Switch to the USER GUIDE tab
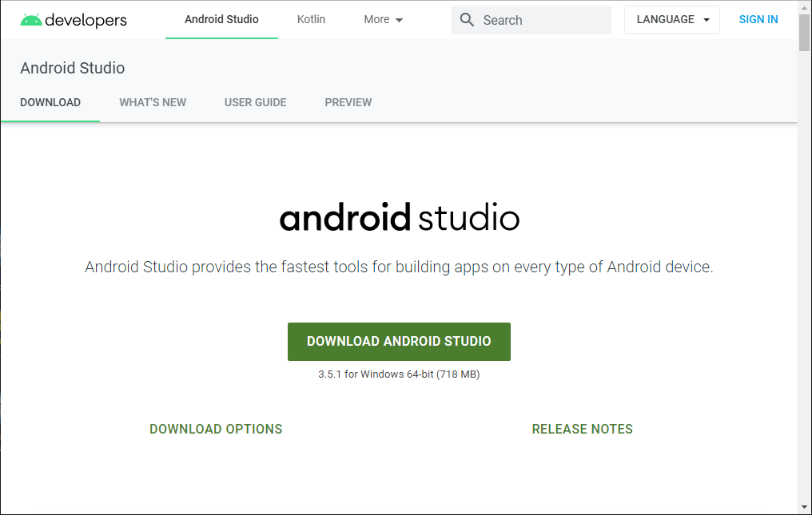Viewport: 812px width, 515px height. (255, 102)
